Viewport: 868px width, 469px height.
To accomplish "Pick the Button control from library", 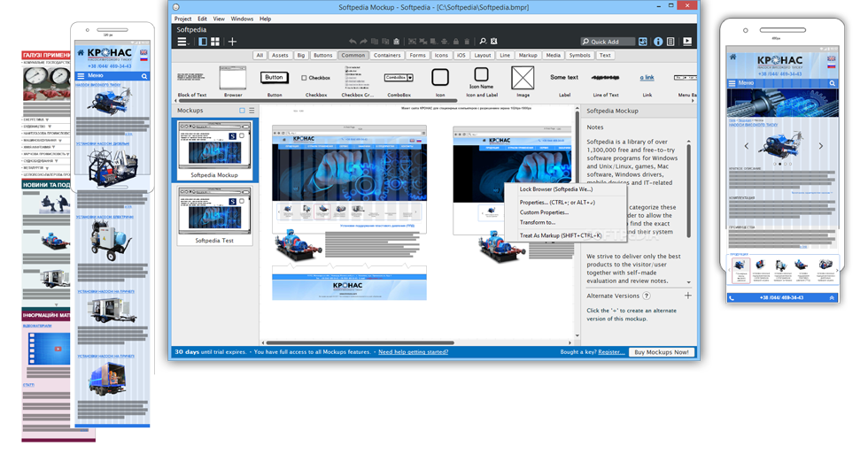I will click(x=275, y=81).
